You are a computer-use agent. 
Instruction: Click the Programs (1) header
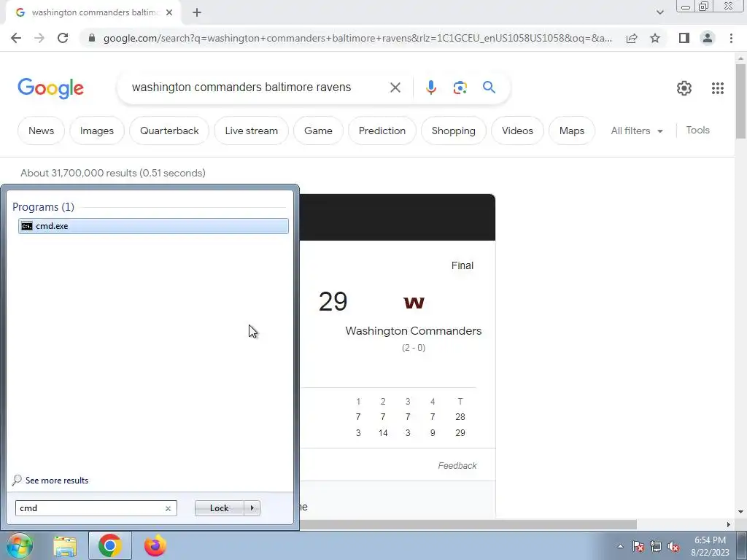43,206
